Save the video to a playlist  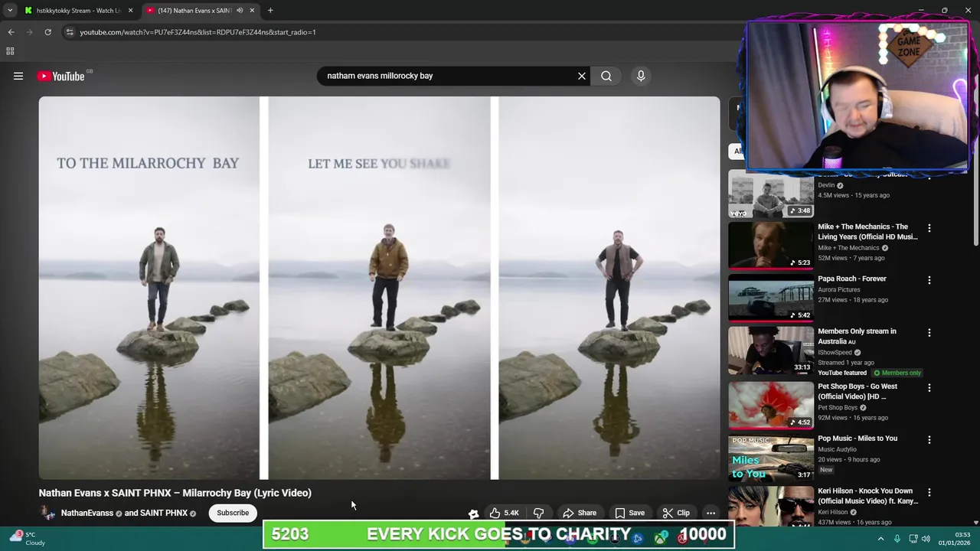(x=629, y=513)
